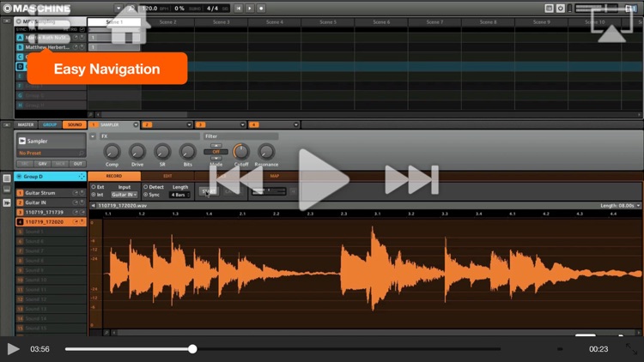Screen dimensions: 644x362
Task: Click the Comp knob
Action: 112,152
